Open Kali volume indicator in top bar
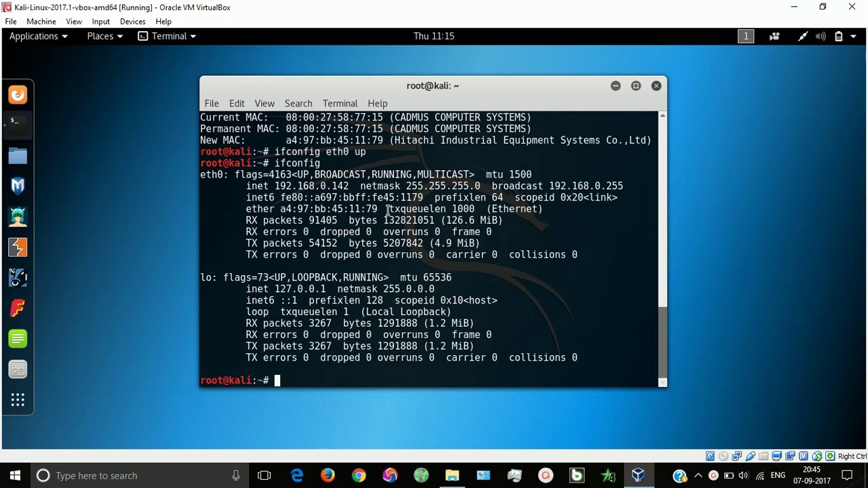Screen dimensions: 868x488 pyautogui.click(x=821, y=36)
